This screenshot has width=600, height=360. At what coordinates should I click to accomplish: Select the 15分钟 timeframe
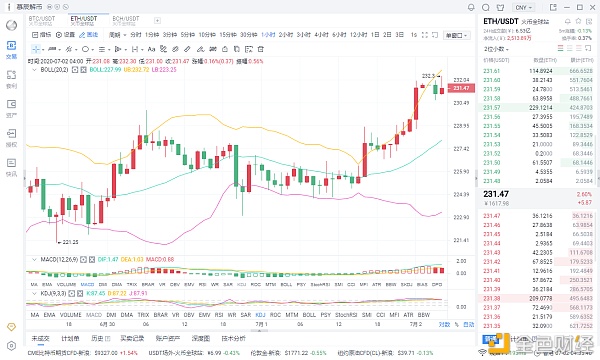click(x=228, y=35)
